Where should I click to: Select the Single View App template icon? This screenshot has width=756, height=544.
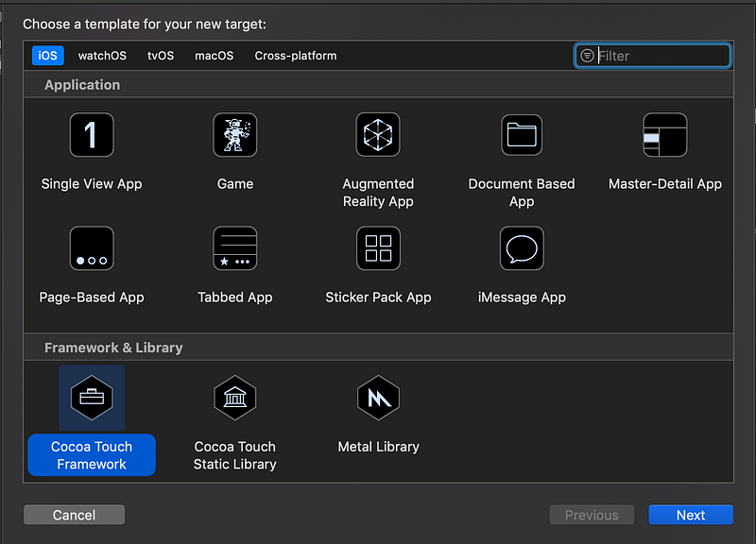point(92,135)
